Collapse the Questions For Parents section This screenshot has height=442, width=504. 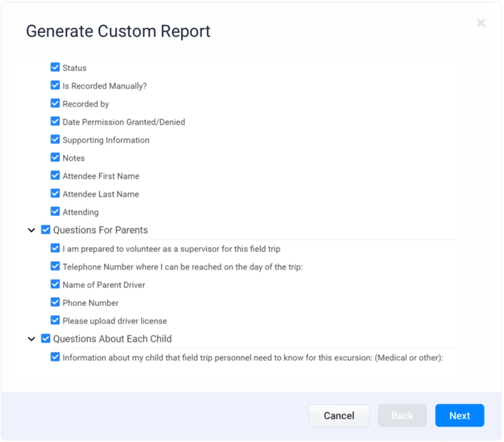point(31,230)
